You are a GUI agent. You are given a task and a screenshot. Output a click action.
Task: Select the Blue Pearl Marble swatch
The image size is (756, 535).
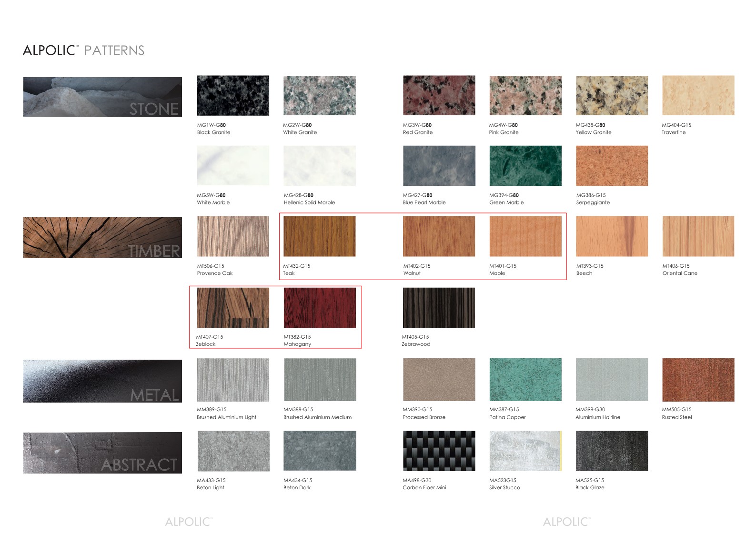(x=439, y=166)
